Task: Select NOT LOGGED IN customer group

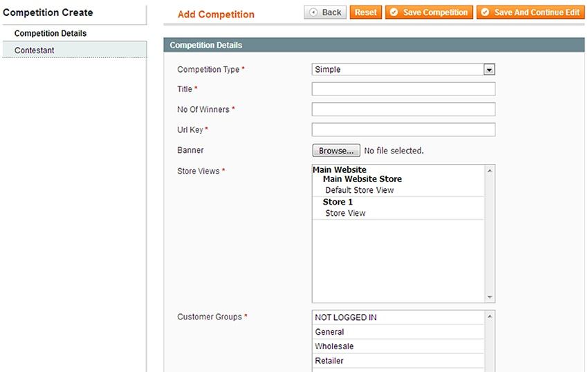Action: [346, 317]
